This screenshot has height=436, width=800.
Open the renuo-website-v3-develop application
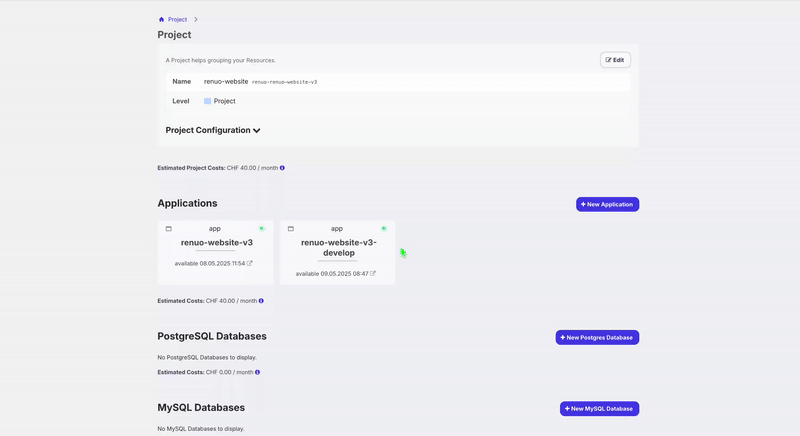click(337, 247)
